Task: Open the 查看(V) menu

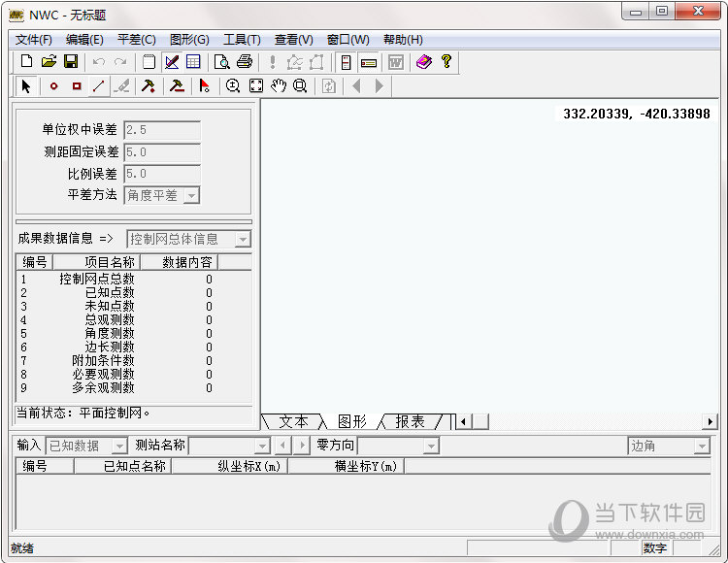Action: click(x=294, y=40)
